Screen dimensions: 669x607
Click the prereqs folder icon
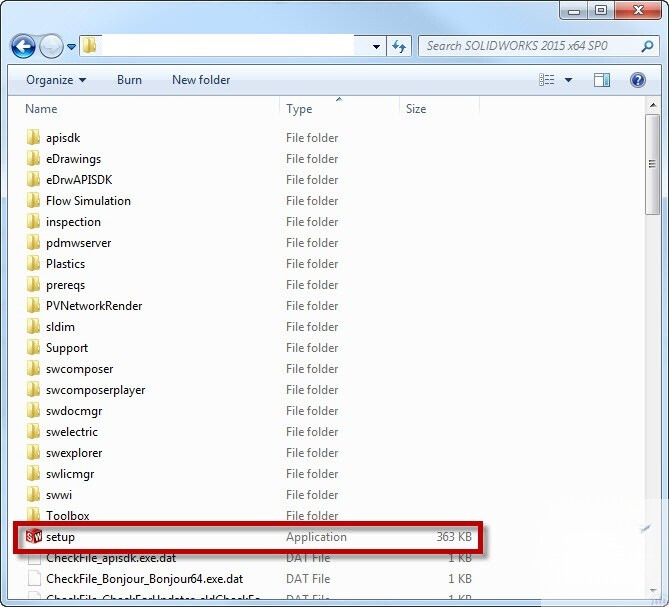coord(33,284)
